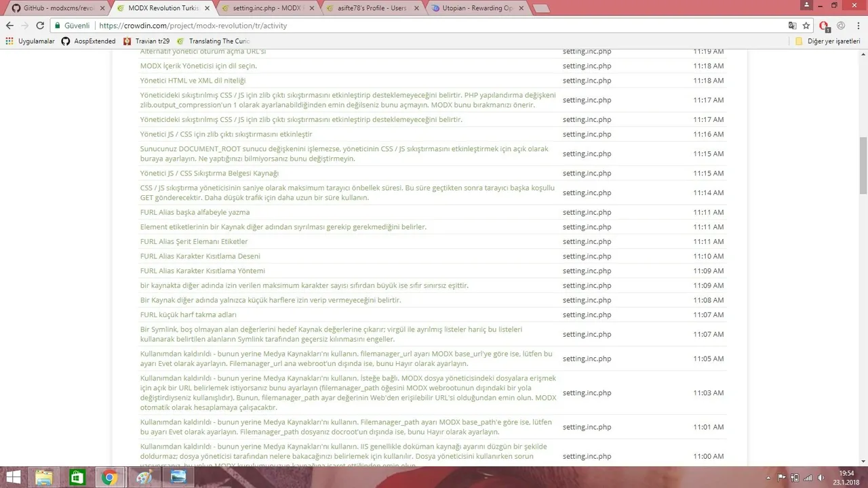
Task: Open the network signal tray icon
Action: point(808,478)
